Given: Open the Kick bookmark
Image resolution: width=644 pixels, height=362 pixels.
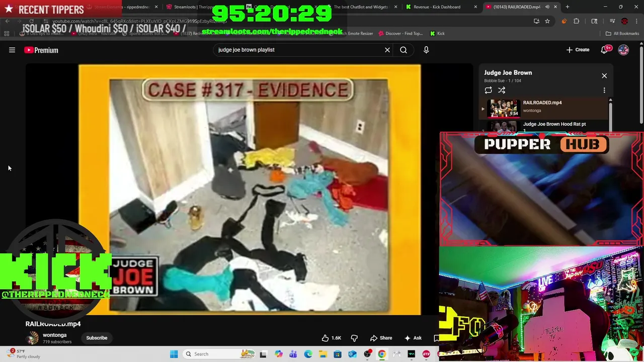Looking at the screenshot, I should tap(437, 34).
